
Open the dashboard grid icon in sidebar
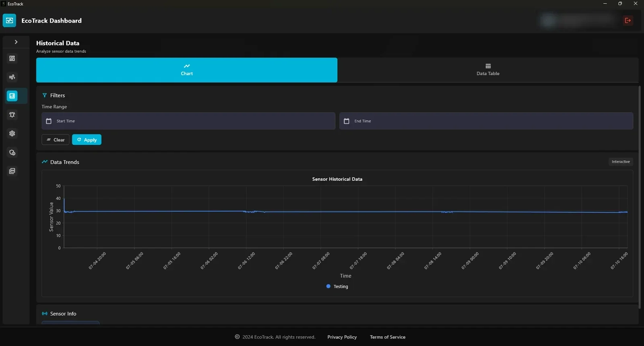pos(12,58)
